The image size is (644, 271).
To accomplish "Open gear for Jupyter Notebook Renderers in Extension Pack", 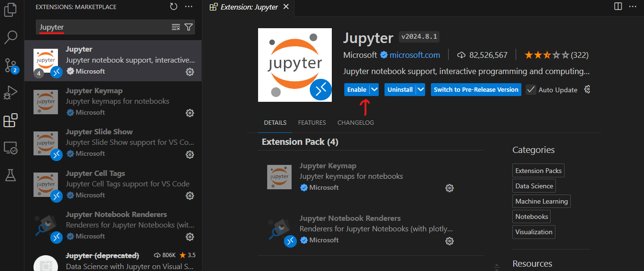I will (x=449, y=240).
